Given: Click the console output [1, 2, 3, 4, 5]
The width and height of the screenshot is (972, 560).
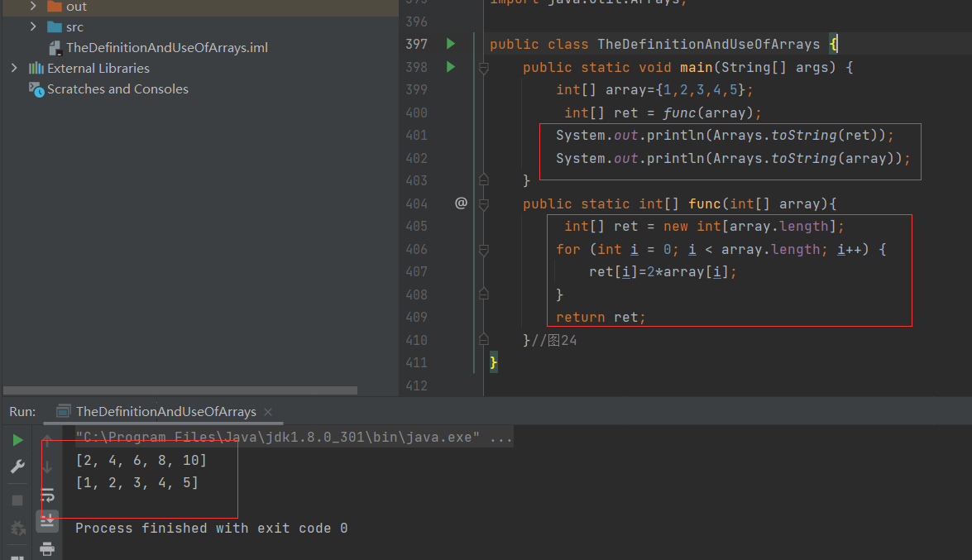Looking at the screenshot, I should (x=136, y=482).
